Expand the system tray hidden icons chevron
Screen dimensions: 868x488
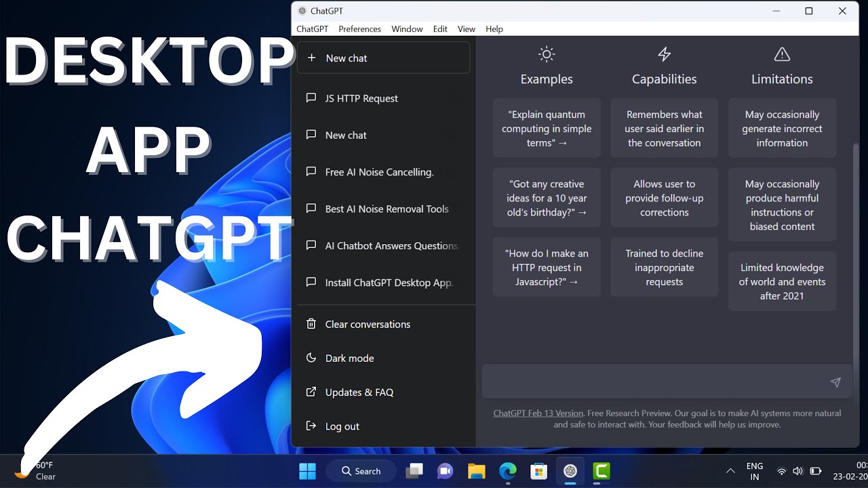click(730, 471)
